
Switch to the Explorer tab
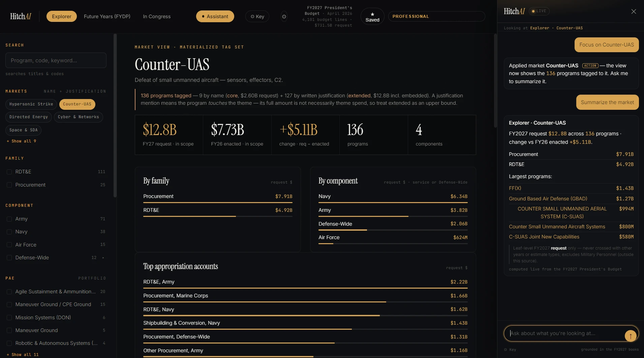(x=62, y=17)
